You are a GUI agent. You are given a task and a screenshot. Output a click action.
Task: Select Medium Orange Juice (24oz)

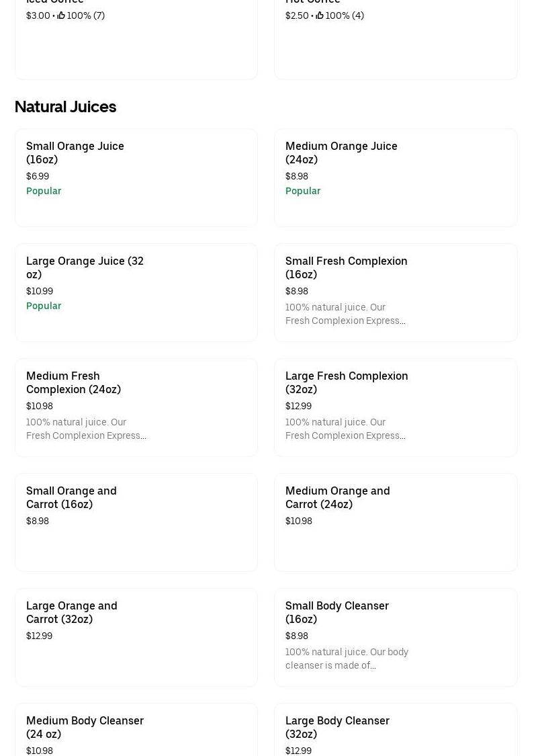341,153
